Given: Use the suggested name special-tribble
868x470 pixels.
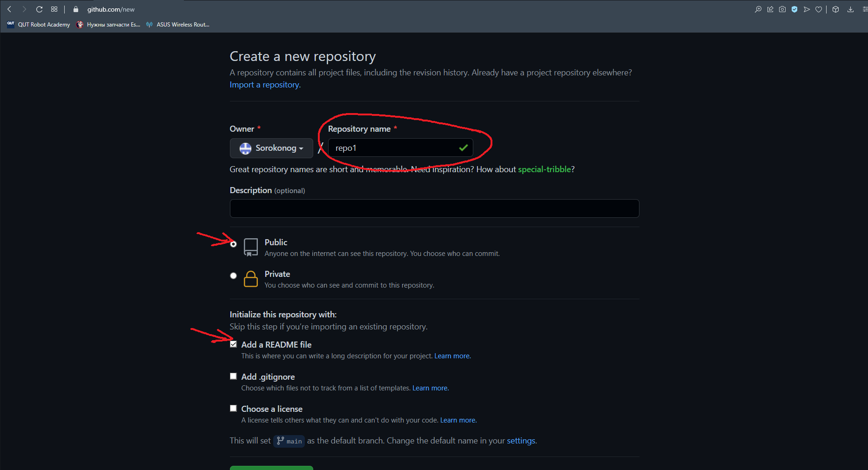Looking at the screenshot, I should (544, 169).
